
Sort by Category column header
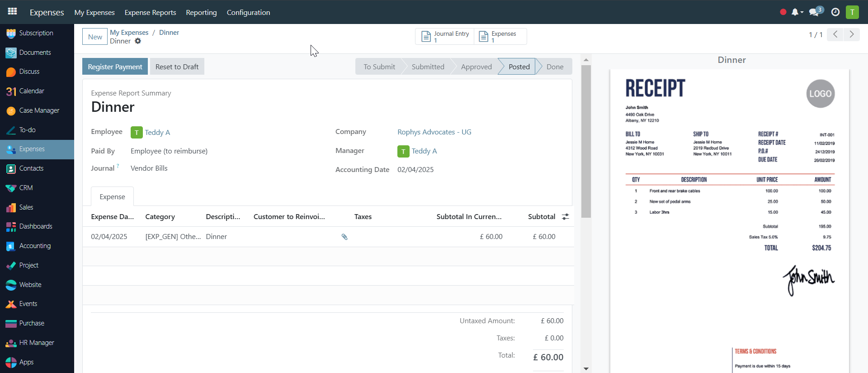[160, 217]
